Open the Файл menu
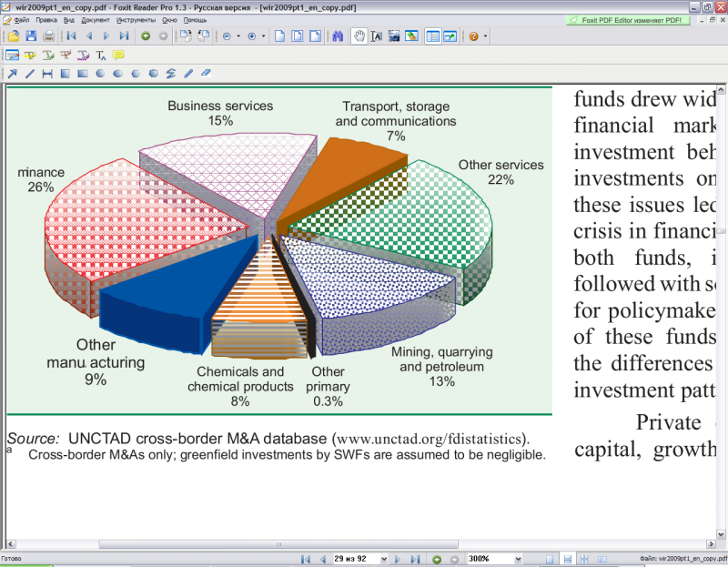Screen dimensions: 728x567 point(17,20)
